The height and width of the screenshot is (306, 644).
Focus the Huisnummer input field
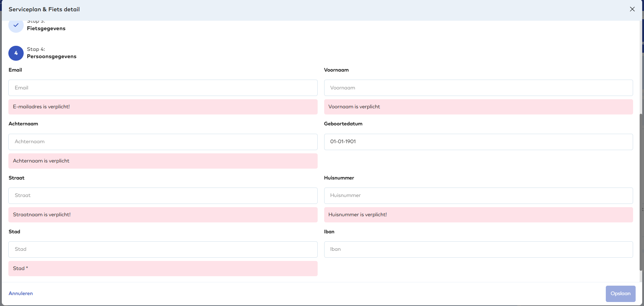point(478,196)
